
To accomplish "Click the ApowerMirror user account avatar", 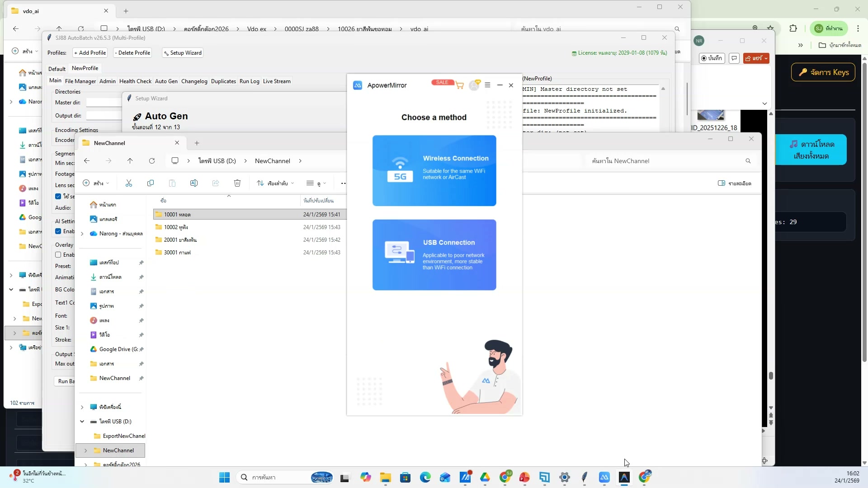I will [474, 85].
